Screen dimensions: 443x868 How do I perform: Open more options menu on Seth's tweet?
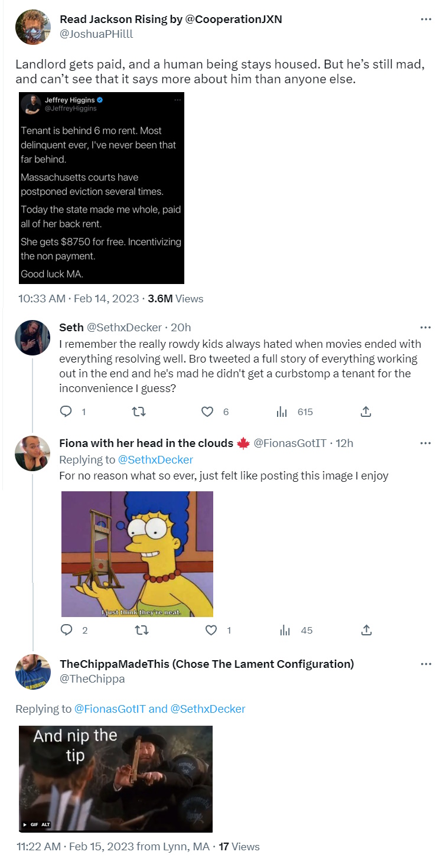tap(425, 327)
